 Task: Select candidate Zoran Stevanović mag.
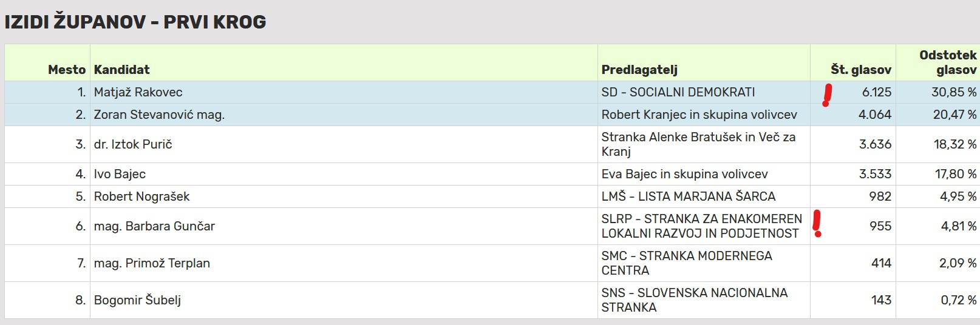pyautogui.click(x=159, y=115)
